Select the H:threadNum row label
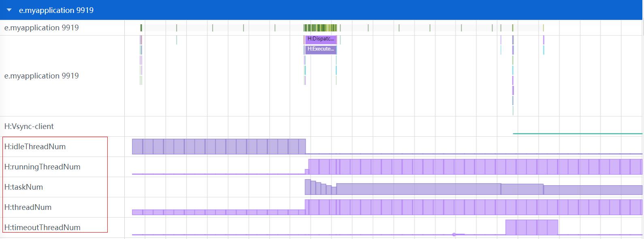This screenshot has height=239, width=644. pos(28,207)
